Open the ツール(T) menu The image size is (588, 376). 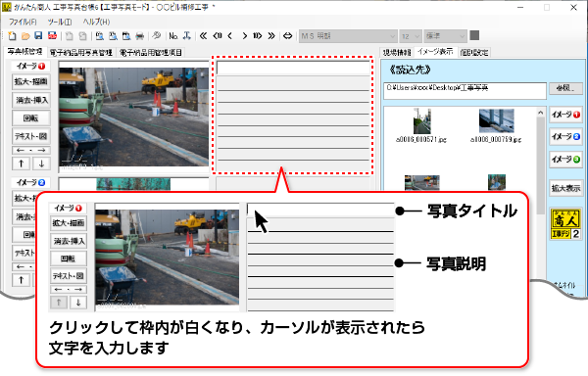[59, 22]
